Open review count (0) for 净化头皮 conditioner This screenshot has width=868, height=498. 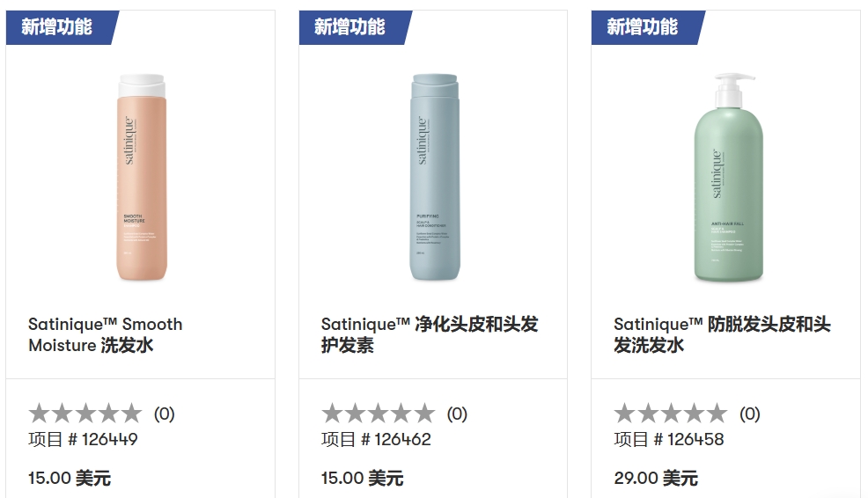pos(457,414)
